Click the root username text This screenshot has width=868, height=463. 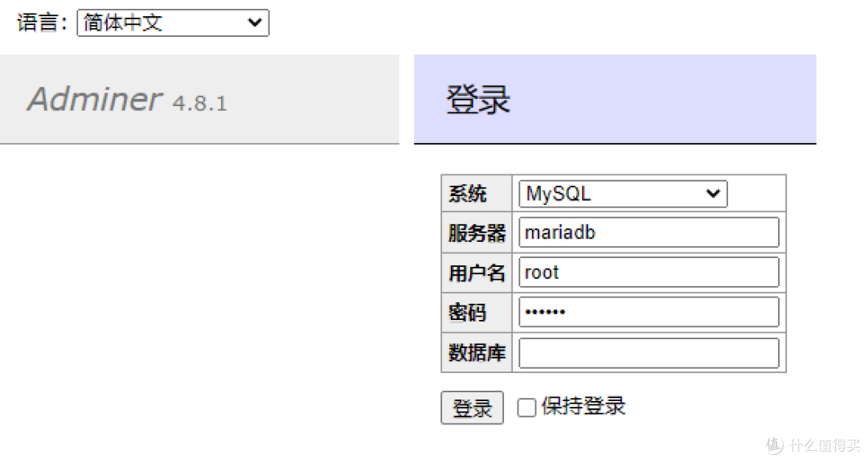click(538, 272)
